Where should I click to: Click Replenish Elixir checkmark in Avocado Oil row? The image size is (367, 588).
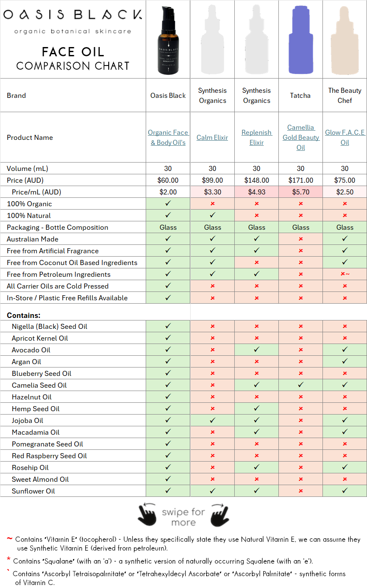point(257,349)
